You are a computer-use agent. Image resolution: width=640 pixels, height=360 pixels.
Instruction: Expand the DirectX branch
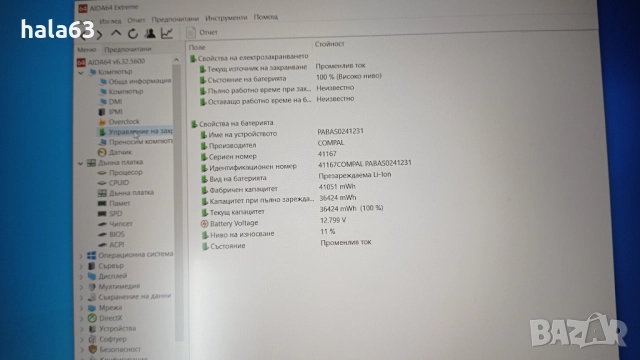(82, 319)
